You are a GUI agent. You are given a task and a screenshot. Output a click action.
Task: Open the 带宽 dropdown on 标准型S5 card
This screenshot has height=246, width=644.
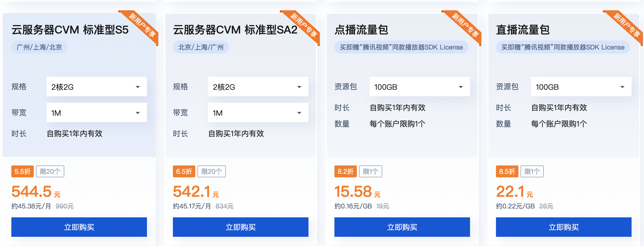96,112
